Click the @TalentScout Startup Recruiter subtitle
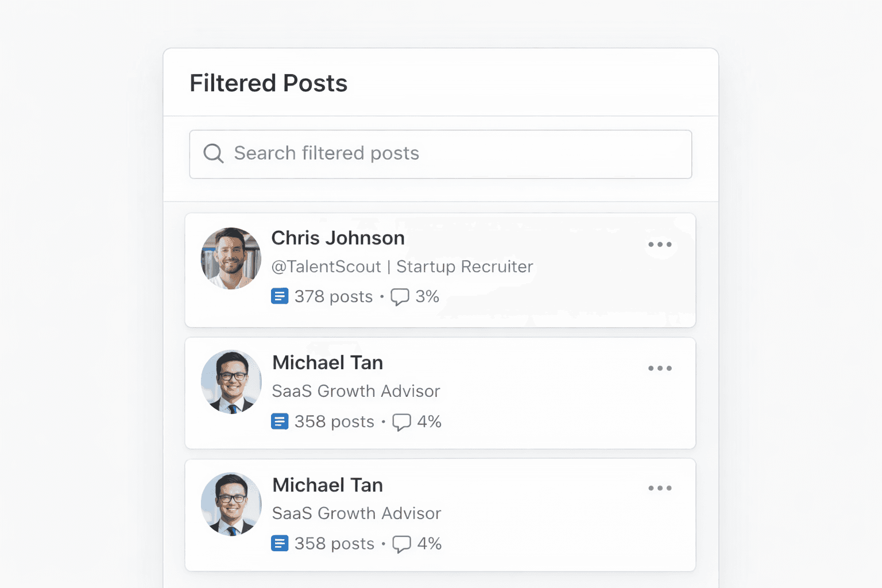The image size is (882, 588). pyautogui.click(x=402, y=266)
